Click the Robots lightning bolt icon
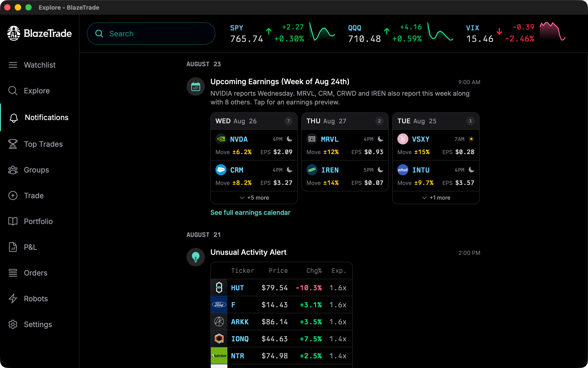Screen dimensions: 588x368 point(13,299)
